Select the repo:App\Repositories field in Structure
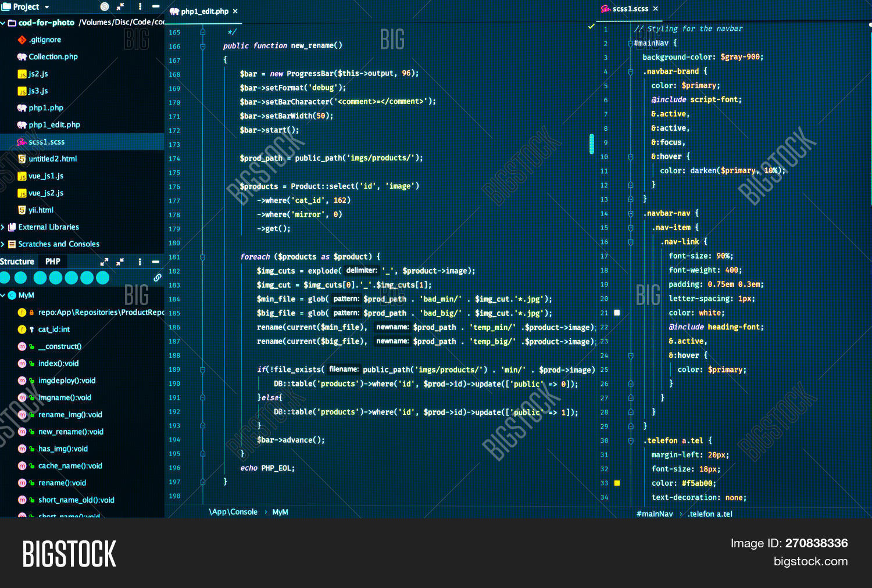Viewport: 872px width, 588px height. [x=101, y=312]
